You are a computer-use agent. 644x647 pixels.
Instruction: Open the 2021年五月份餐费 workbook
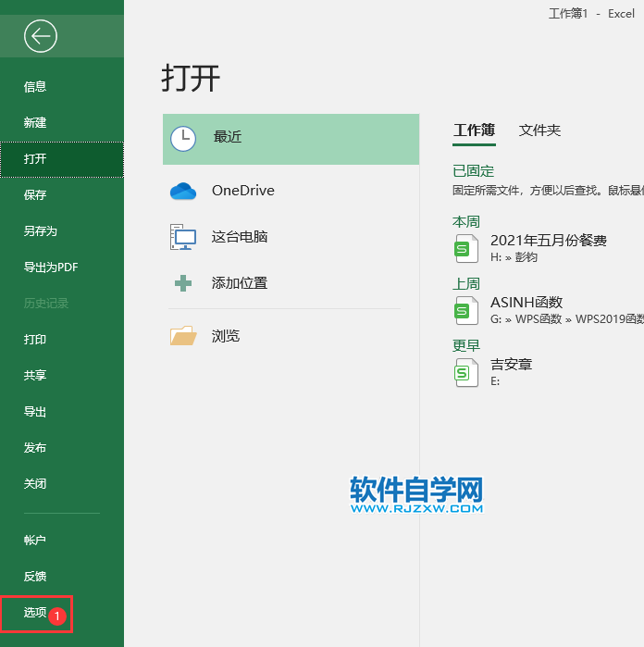[549, 240]
